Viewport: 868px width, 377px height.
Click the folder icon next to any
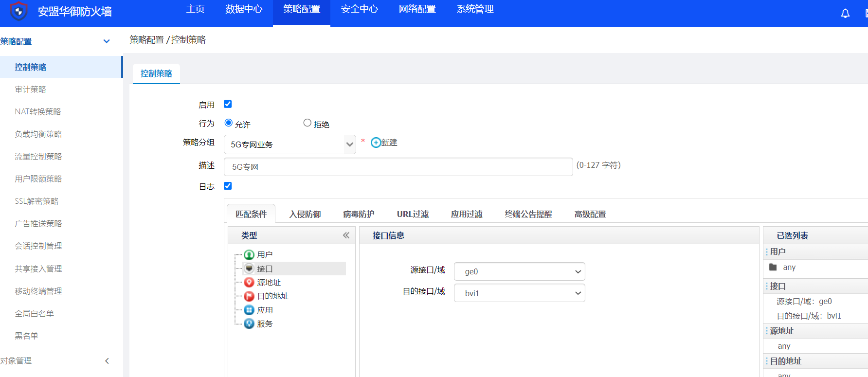point(773,267)
